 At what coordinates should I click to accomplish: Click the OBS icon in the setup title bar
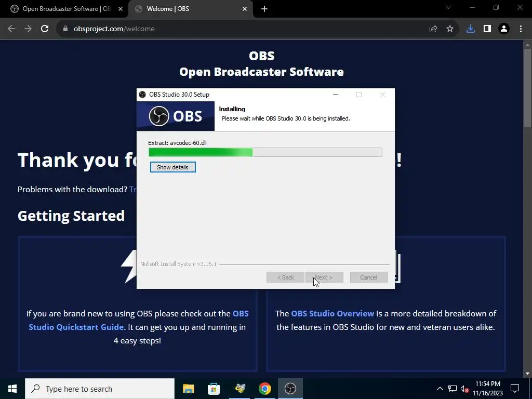point(142,95)
